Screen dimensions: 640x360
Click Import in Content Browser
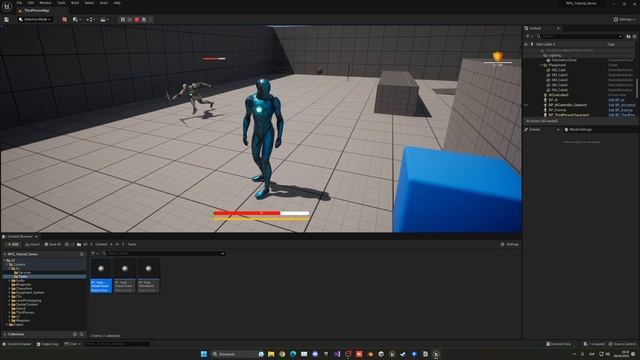coord(32,244)
